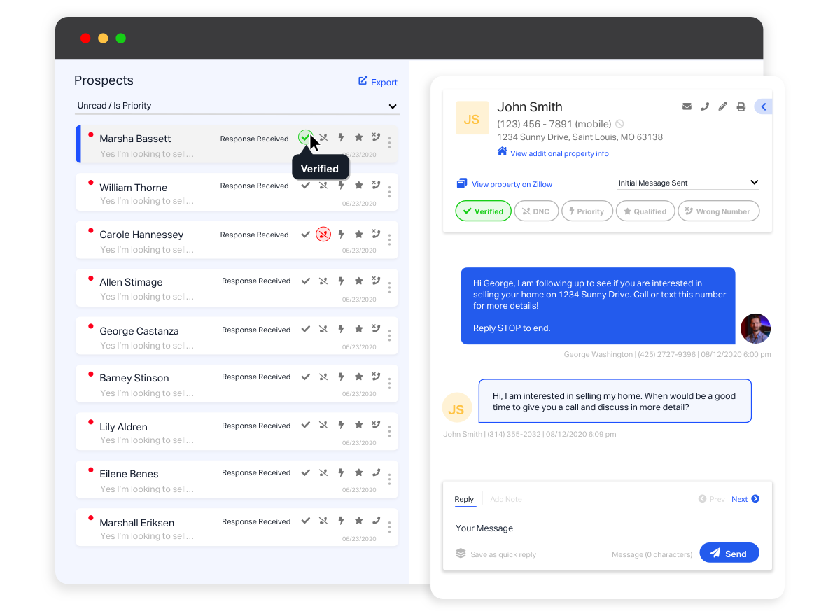Click the crossed-out phone DNC icon for Barney Stinson

pyautogui.click(x=323, y=376)
